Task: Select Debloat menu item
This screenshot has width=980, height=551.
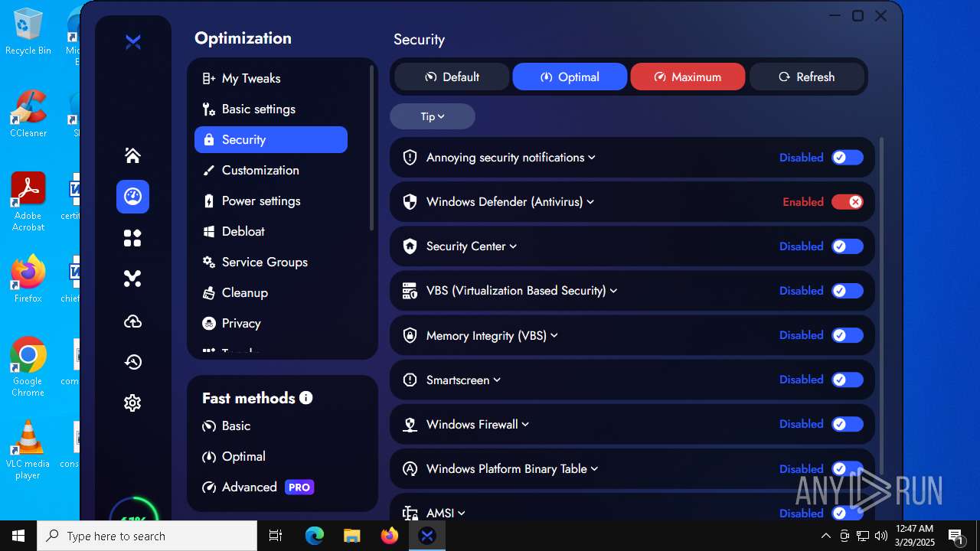Action: coord(271,231)
